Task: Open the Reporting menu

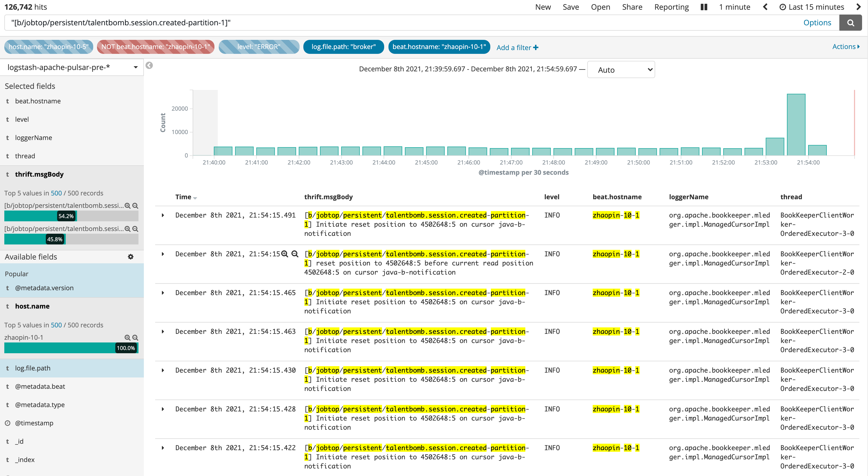Action: pyautogui.click(x=671, y=7)
